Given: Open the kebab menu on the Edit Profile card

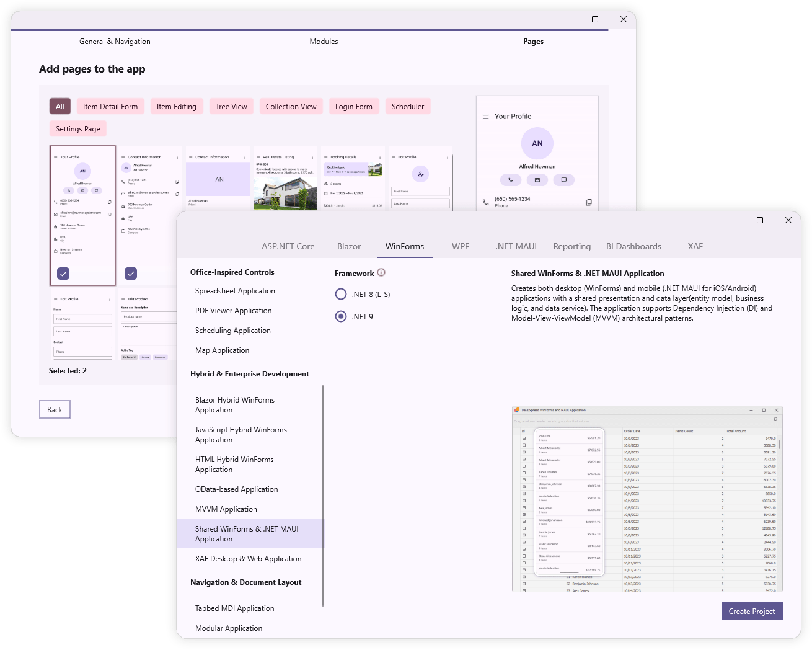Looking at the screenshot, I should coord(448,157).
